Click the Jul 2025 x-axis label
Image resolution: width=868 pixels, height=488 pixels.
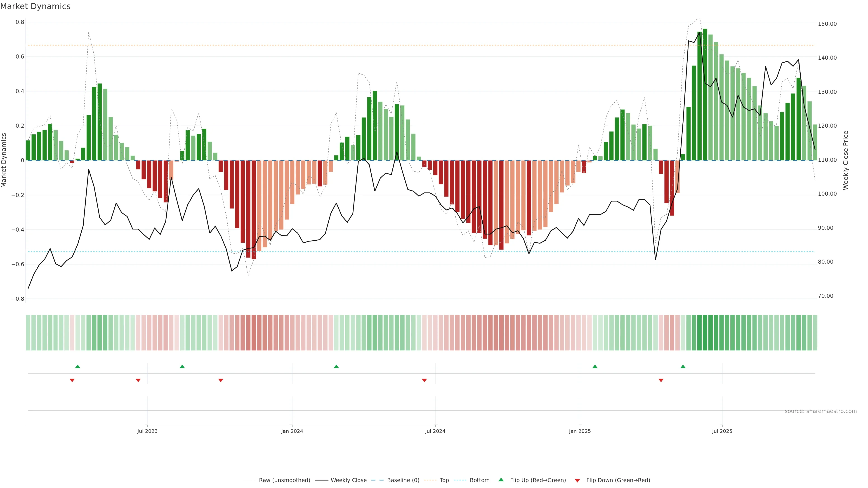(x=722, y=431)
